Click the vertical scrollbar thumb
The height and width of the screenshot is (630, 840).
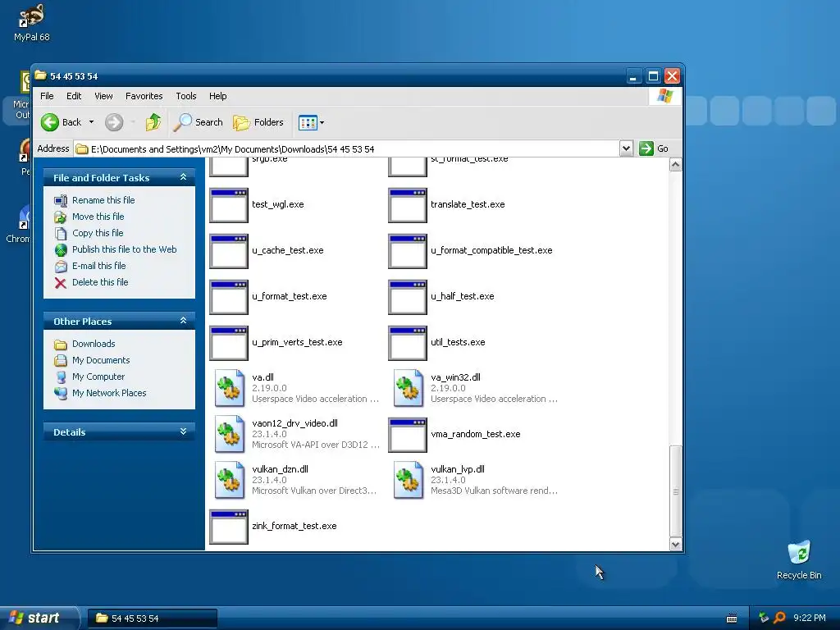point(676,491)
